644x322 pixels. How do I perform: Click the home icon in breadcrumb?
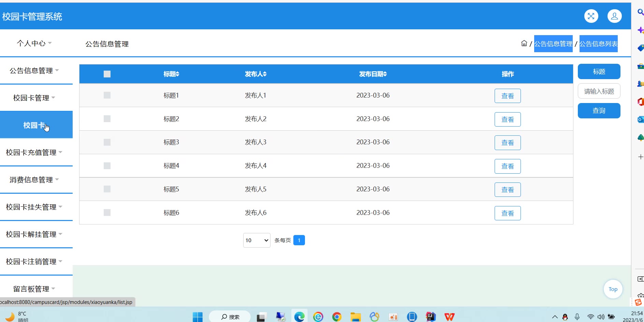tap(524, 43)
